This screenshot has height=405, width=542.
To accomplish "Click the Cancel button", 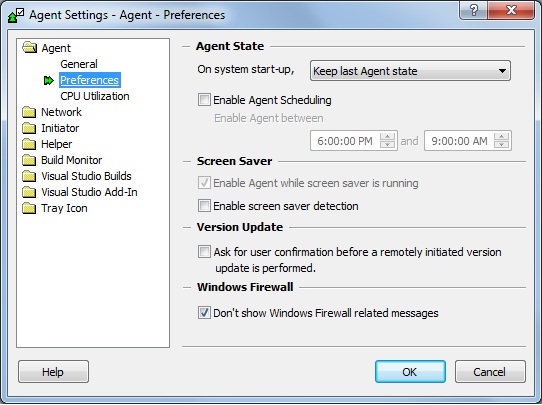I will (x=490, y=372).
